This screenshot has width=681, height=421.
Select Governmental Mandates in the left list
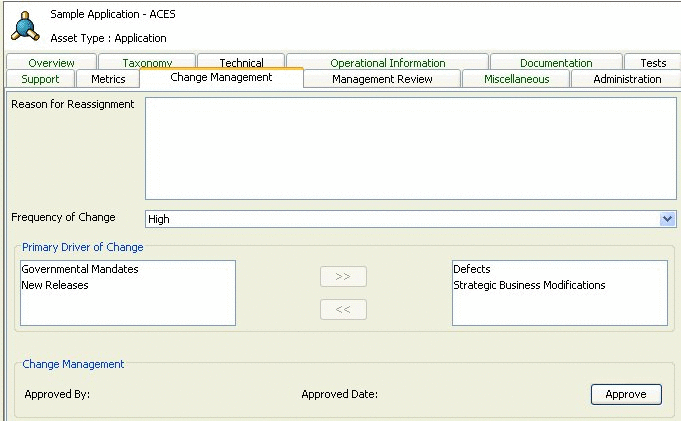tap(80, 270)
